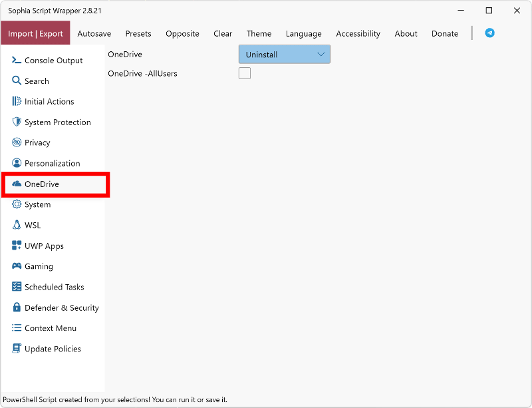Click the Import | Export button
The image size is (532, 408).
click(35, 33)
